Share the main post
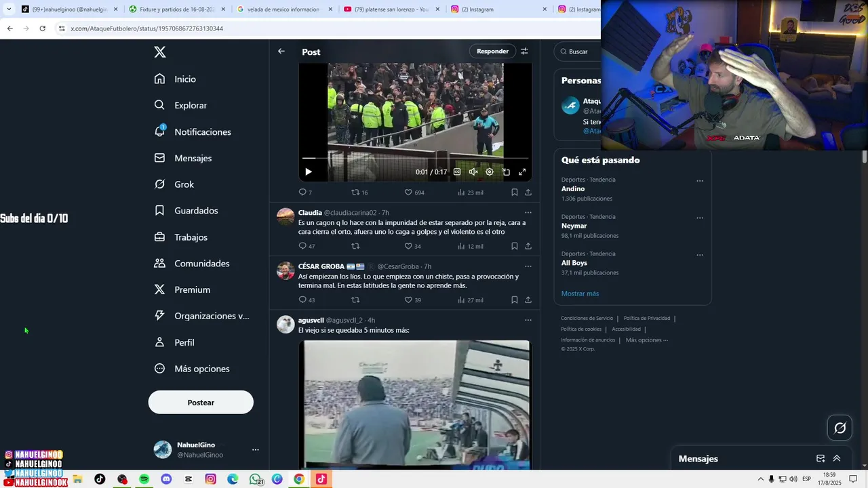The image size is (868, 488). [x=528, y=192]
